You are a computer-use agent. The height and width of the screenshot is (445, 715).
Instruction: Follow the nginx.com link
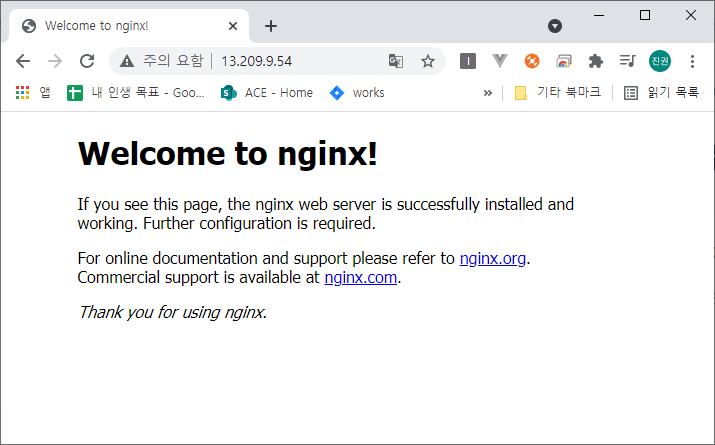361,277
